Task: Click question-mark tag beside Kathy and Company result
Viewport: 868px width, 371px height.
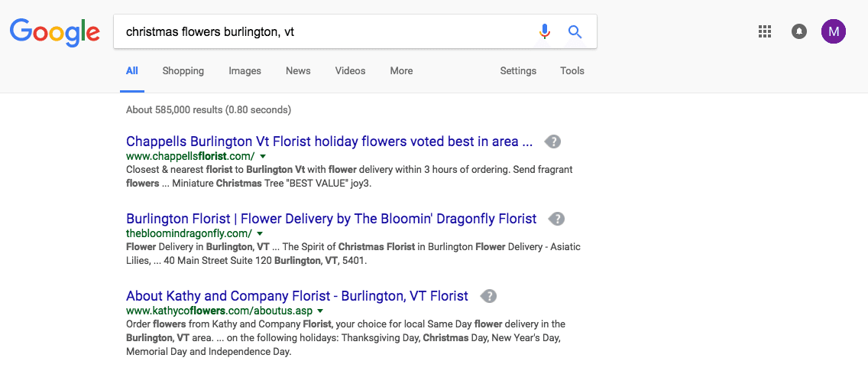Action: click(489, 296)
